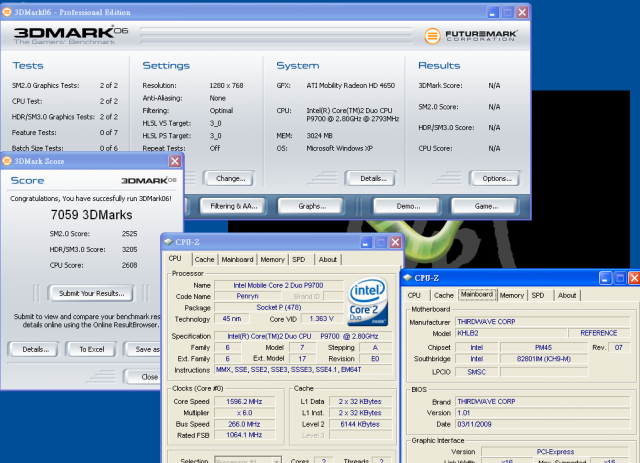The width and height of the screenshot is (640, 463).
Task: Click the Multiplier value x 6.0
Action: [244, 413]
